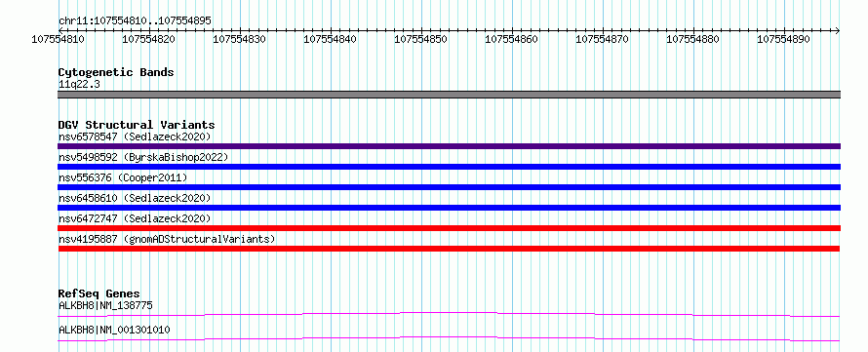Click ruler coordinate 107554840
Viewport: 868px width, 352px height.
coord(331,39)
